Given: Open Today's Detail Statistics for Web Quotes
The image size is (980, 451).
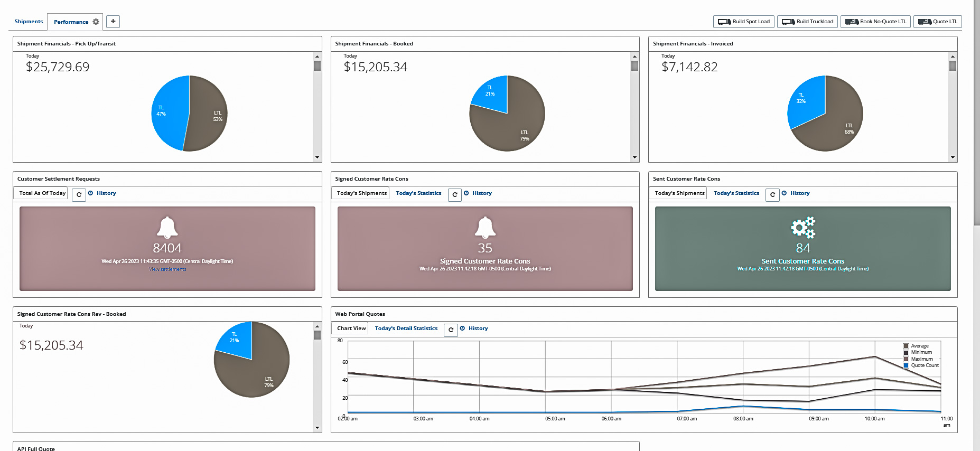Looking at the screenshot, I should click(x=406, y=328).
